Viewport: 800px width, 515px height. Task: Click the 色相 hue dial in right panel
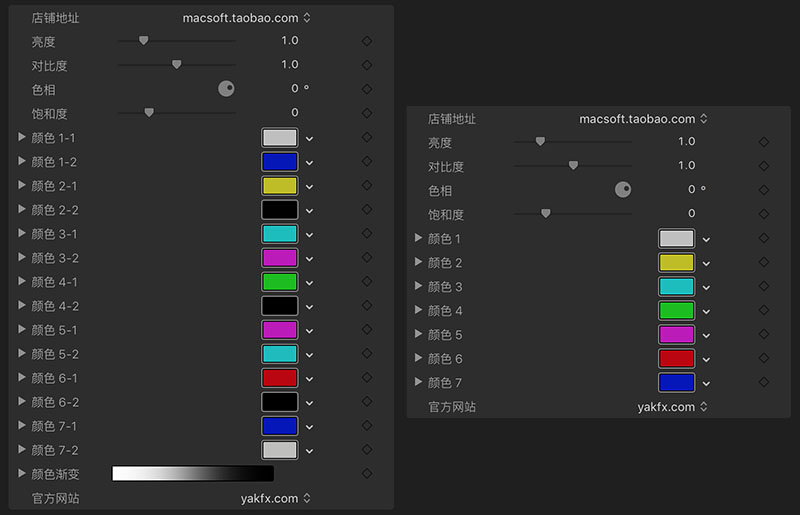coord(622,190)
